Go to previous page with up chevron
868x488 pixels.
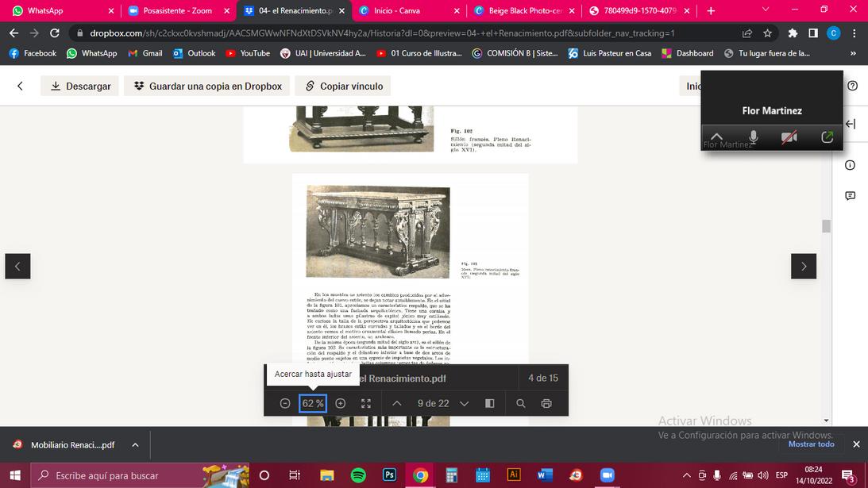point(397,403)
